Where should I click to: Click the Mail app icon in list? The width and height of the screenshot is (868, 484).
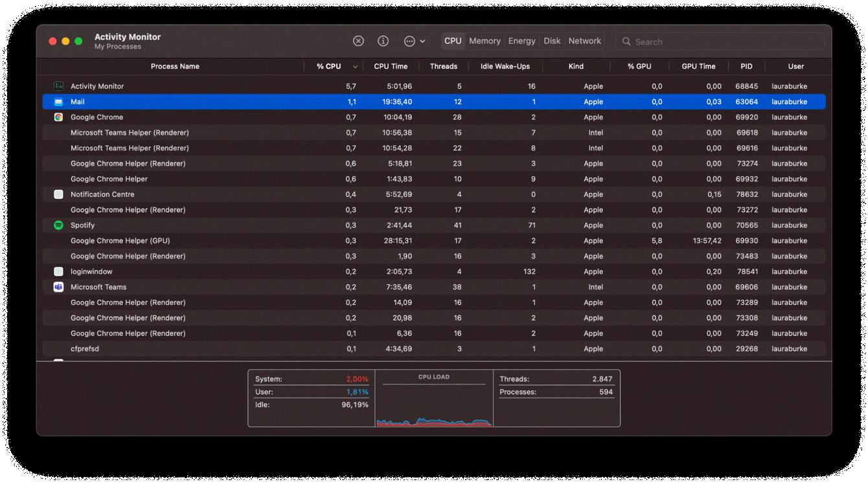click(58, 102)
